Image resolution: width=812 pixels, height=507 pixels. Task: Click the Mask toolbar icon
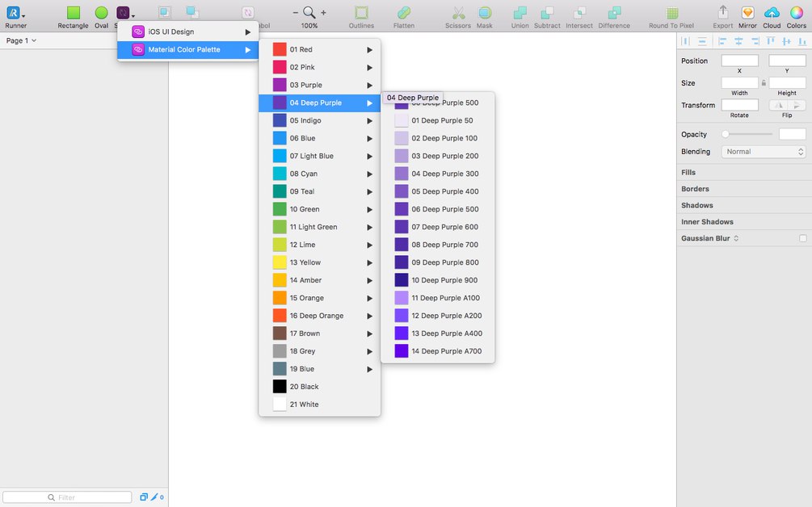point(485,13)
